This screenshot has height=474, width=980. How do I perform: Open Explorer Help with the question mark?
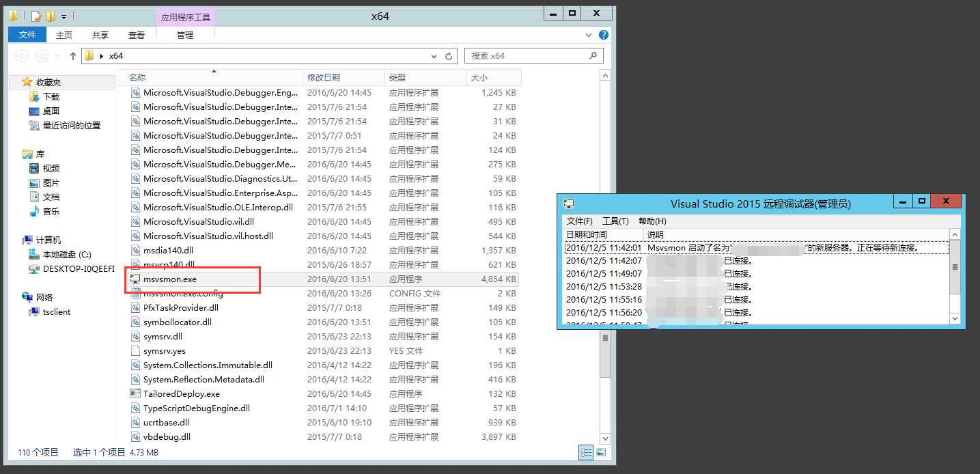point(603,35)
